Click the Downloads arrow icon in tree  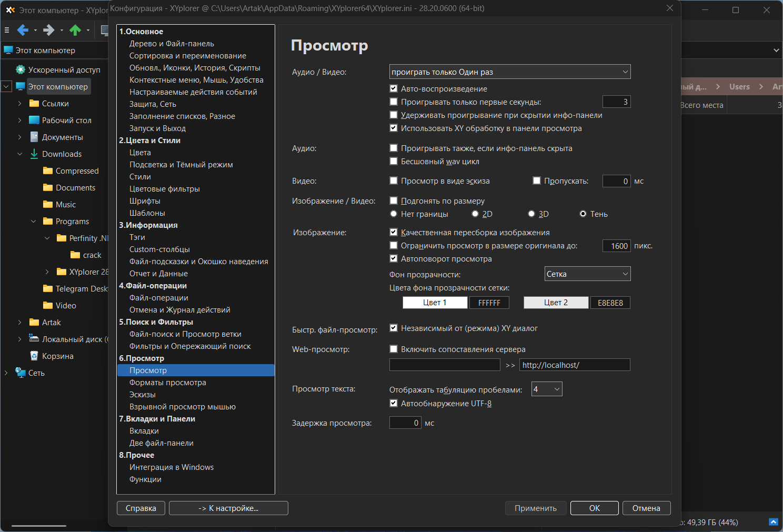pos(34,154)
